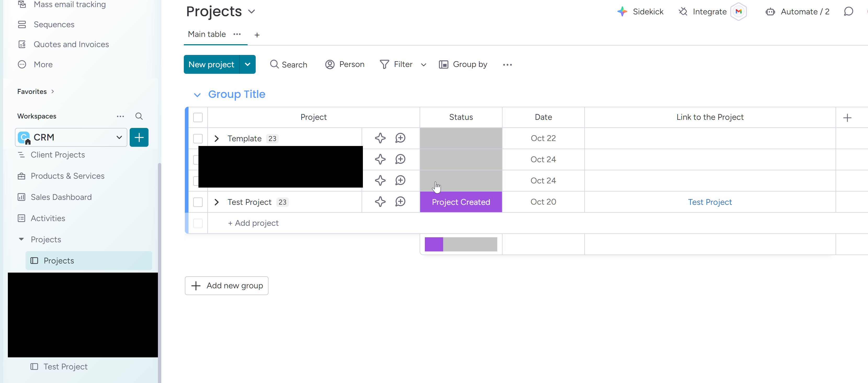Viewport: 868px width, 383px height.
Task: Open the Filter dropdown arrow
Action: click(x=424, y=65)
